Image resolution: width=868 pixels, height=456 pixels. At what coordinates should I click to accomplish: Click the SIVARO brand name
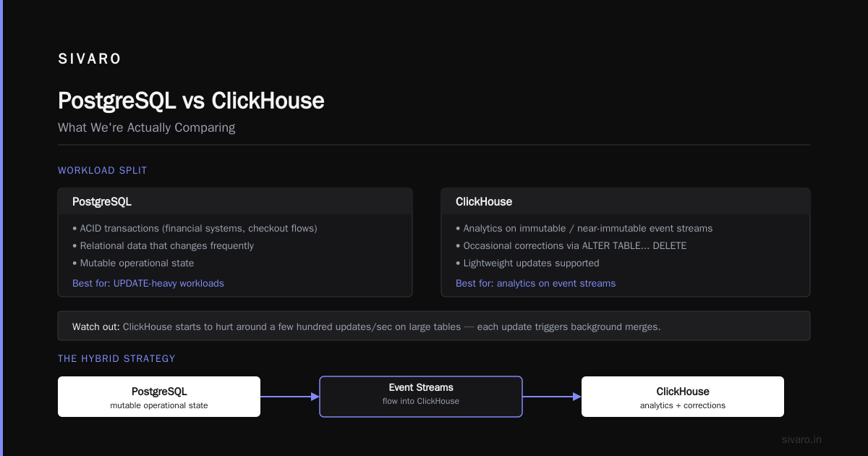[90, 59]
